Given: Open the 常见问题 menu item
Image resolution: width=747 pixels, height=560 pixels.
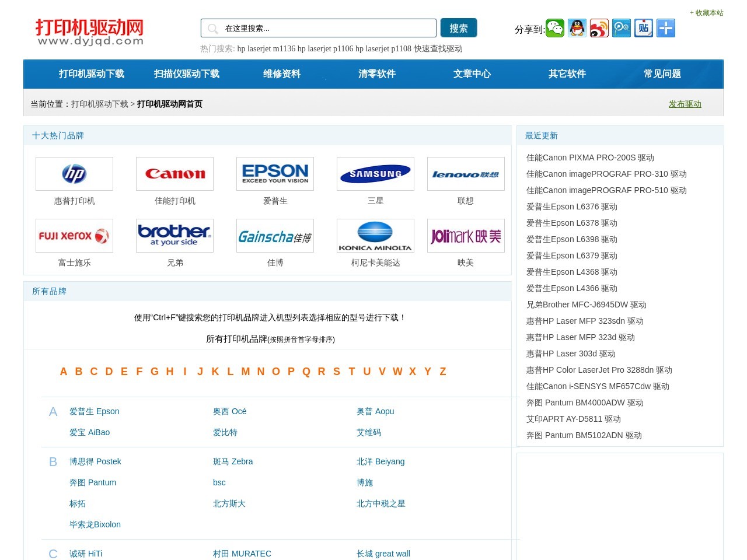Looking at the screenshot, I should point(662,74).
